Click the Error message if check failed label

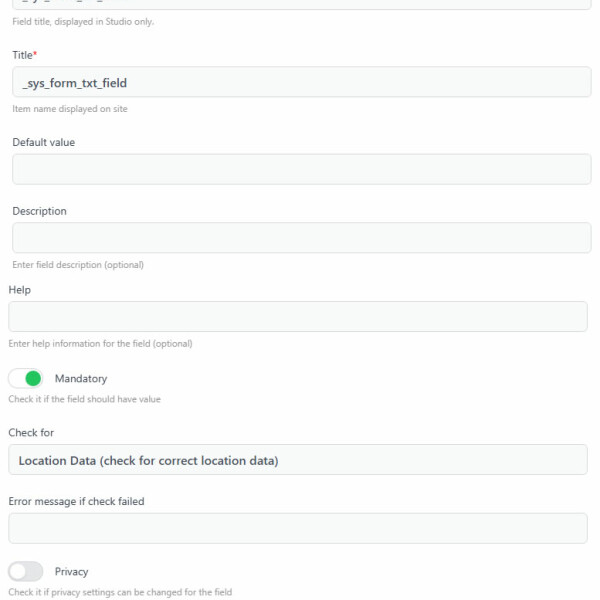76,501
